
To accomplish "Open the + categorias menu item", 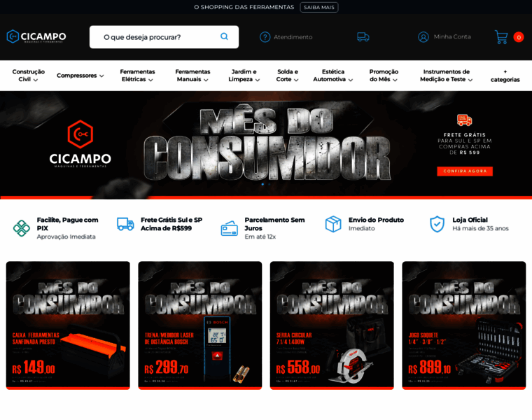I will coord(505,76).
